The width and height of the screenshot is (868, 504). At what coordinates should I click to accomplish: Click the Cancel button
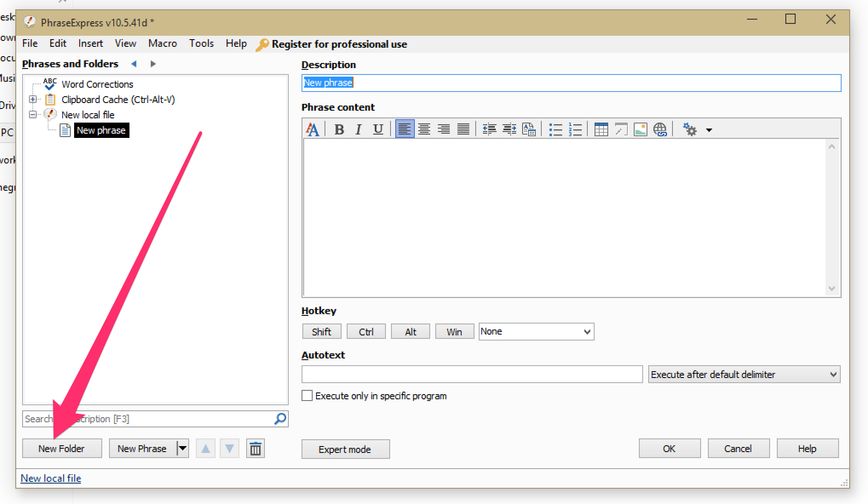[x=739, y=449]
